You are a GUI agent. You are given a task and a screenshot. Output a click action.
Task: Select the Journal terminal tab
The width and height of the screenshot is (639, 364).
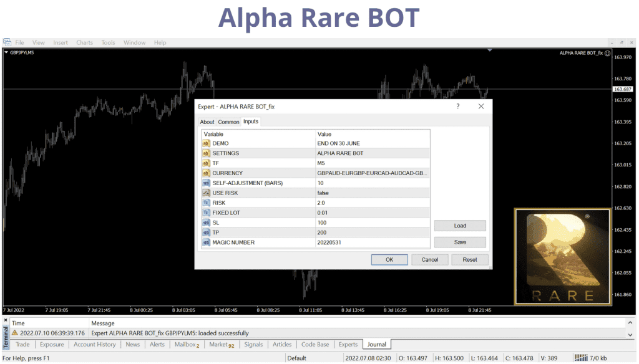click(376, 345)
